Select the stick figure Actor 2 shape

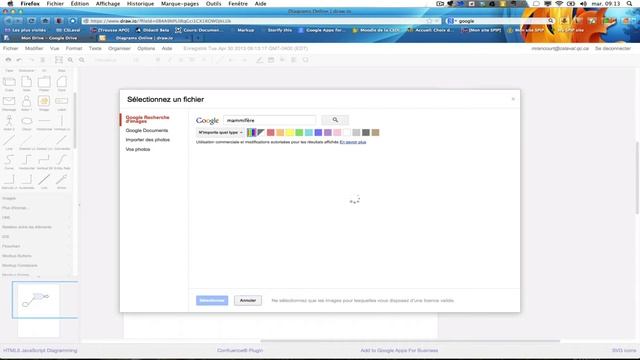tap(9, 121)
